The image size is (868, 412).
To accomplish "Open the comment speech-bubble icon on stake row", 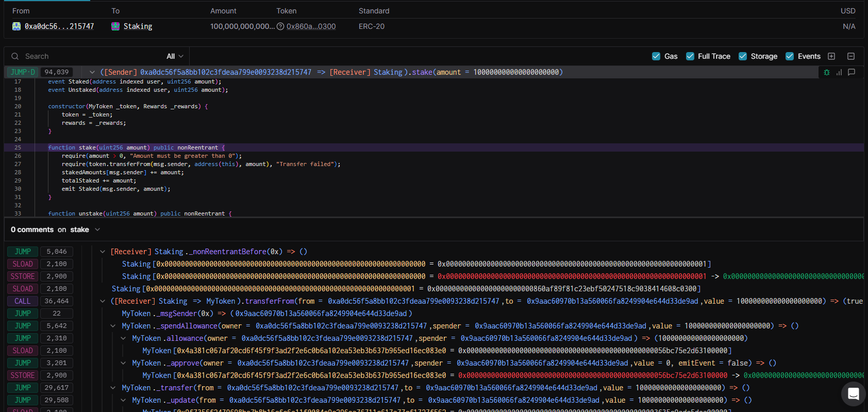I will (x=852, y=72).
